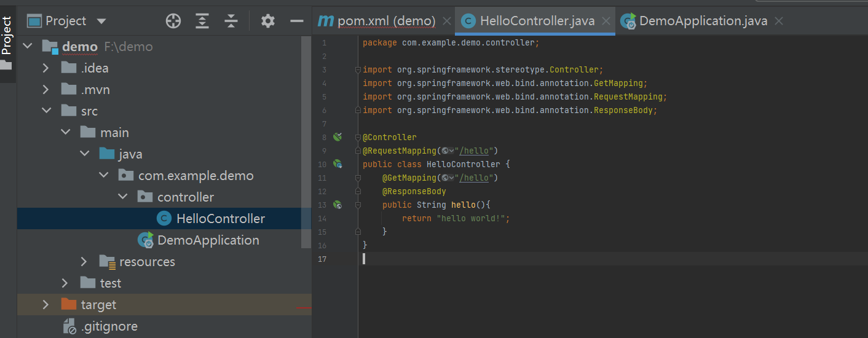Close the pom.xml (demo) tab
The width and height of the screenshot is (868, 338).
(x=446, y=22)
